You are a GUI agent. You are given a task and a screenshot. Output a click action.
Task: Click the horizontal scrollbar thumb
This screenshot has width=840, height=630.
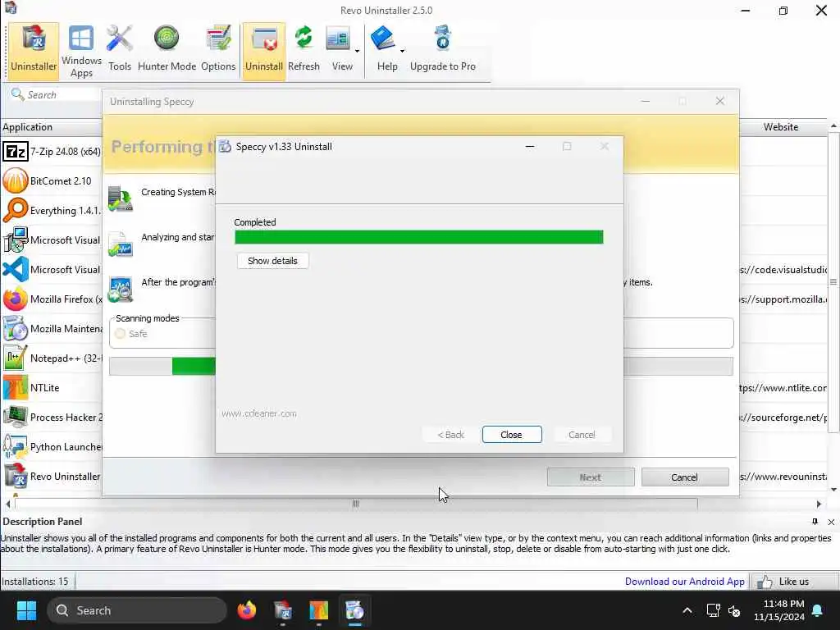[356, 504]
